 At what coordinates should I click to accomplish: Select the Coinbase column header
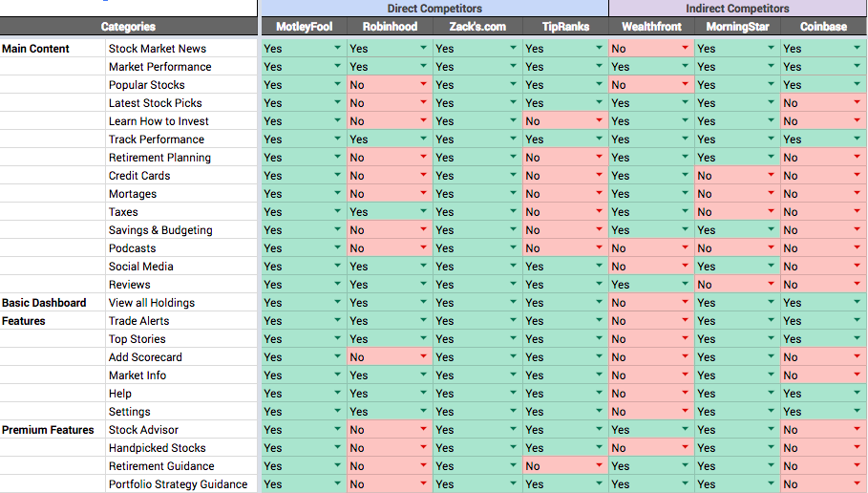coord(823,26)
